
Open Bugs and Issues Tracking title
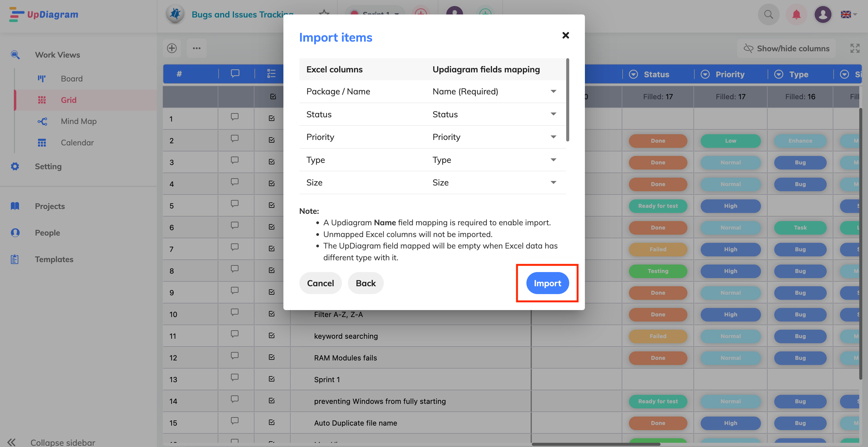pos(242,14)
